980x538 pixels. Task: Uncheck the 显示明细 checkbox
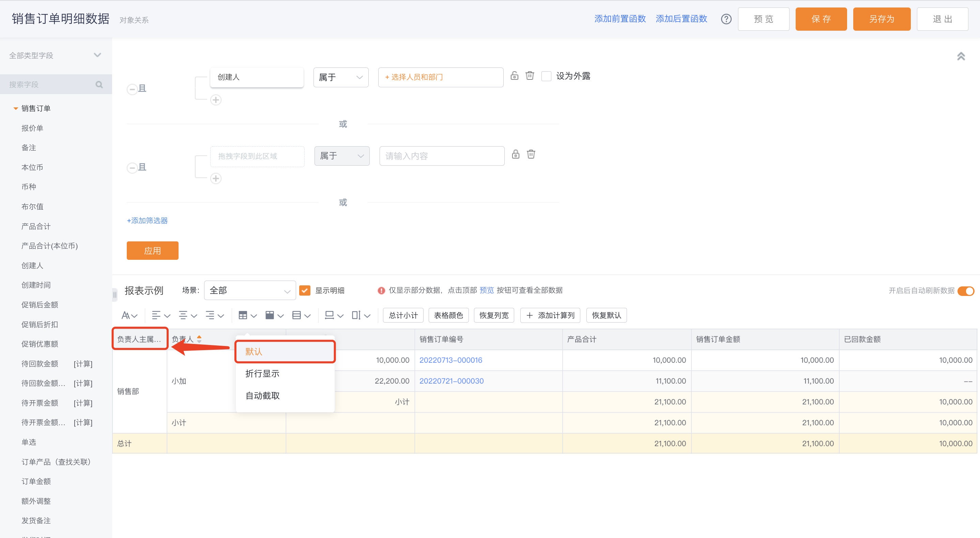(305, 290)
